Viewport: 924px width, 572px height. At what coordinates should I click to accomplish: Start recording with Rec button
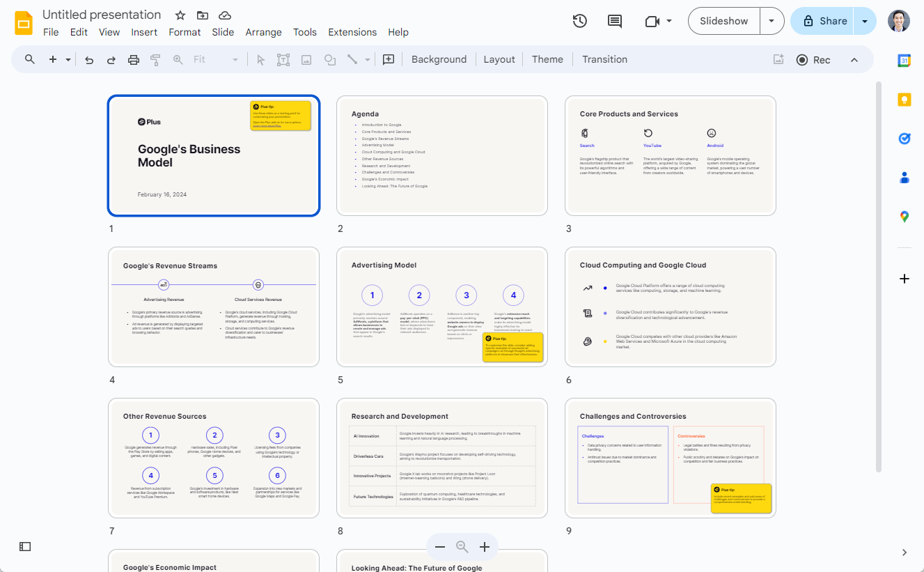(813, 60)
